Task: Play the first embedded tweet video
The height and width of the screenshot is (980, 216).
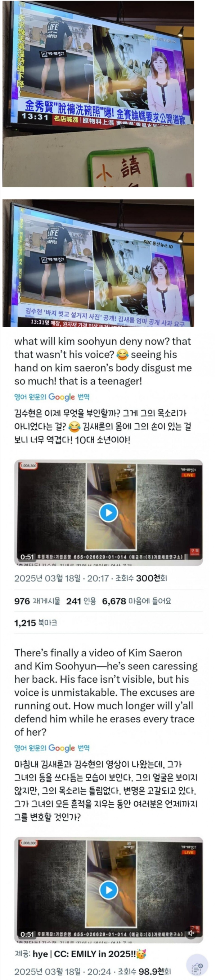Action: point(109,512)
